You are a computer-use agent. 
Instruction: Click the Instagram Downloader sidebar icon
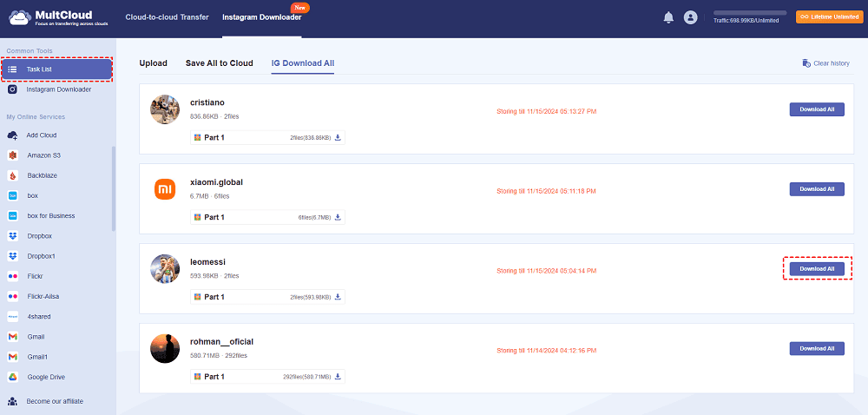pyautogui.click(x=13, y=89)
